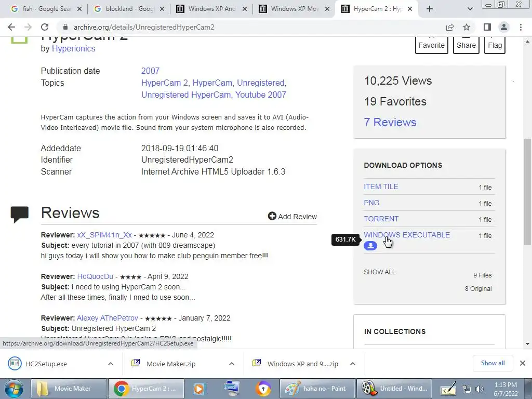The width and height of the screenshot is (532, 399).
Task: Toggle the Chrome side panel icon
Action: 487,27
